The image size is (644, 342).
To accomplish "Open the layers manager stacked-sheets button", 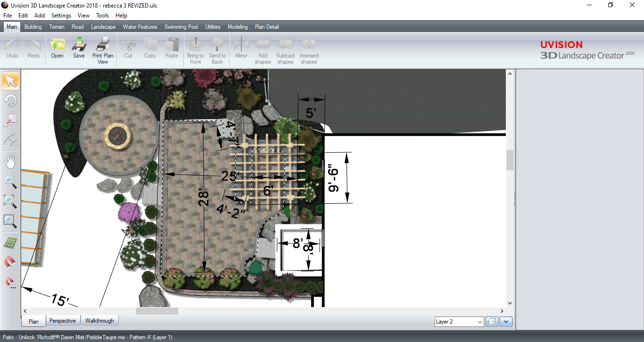I will (x=492, y=322).
